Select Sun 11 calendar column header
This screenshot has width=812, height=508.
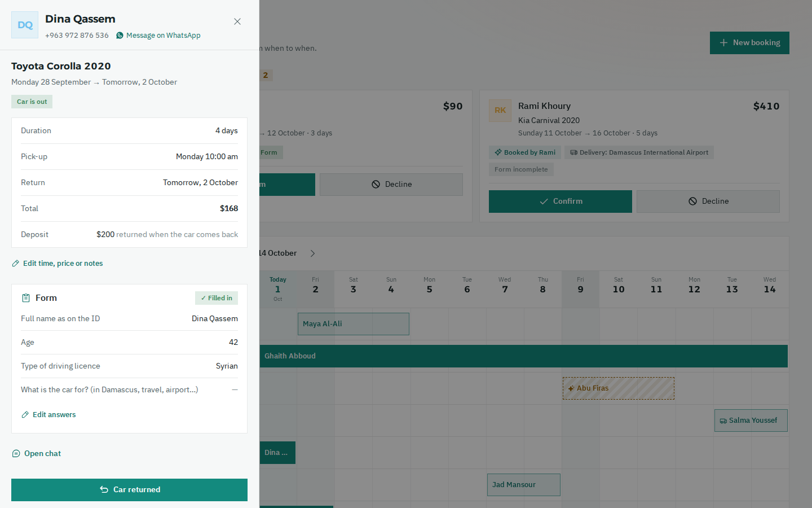click(656, 289)
